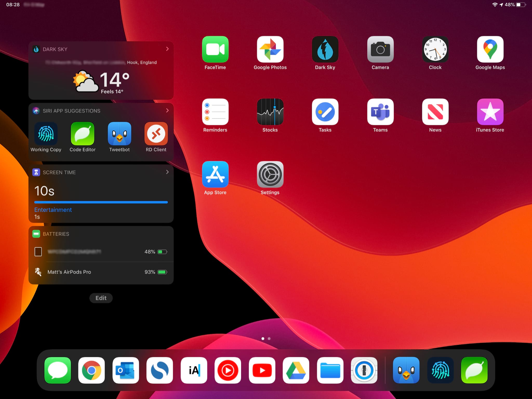
Task: Launch iA Writer from the dock
Action: (194, 370)
